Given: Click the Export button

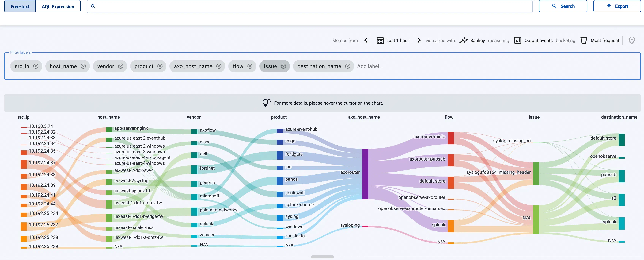Looking at the screenshot, I should (x=617, y=6).
